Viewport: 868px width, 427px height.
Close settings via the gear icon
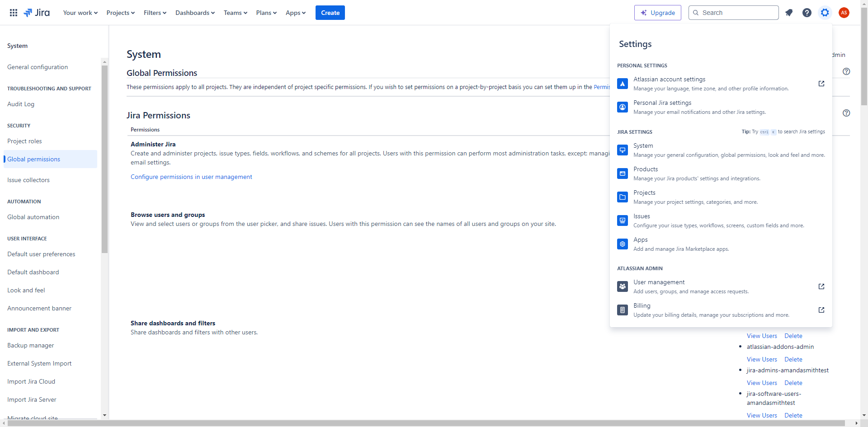pos(825,13)
